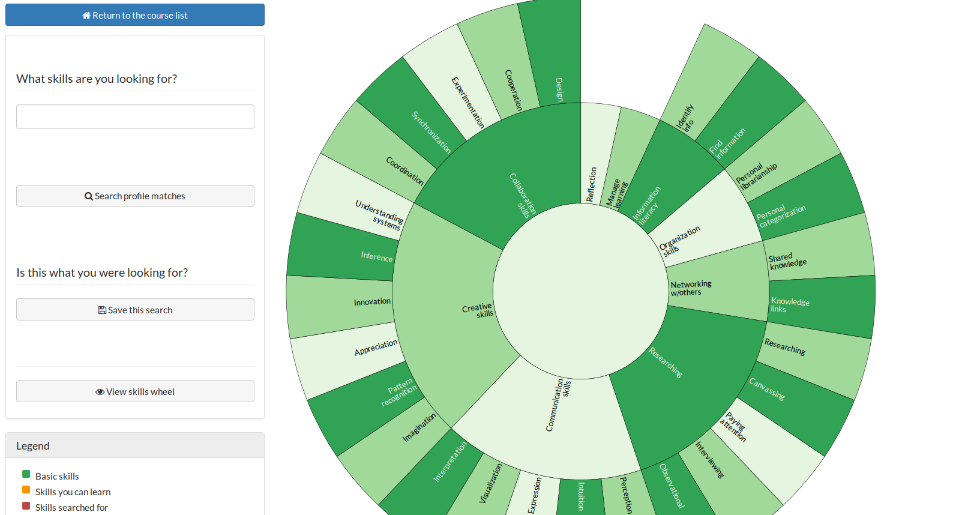Open View skills wheel
Screen dimensions: 980x515
coord(135,391)
